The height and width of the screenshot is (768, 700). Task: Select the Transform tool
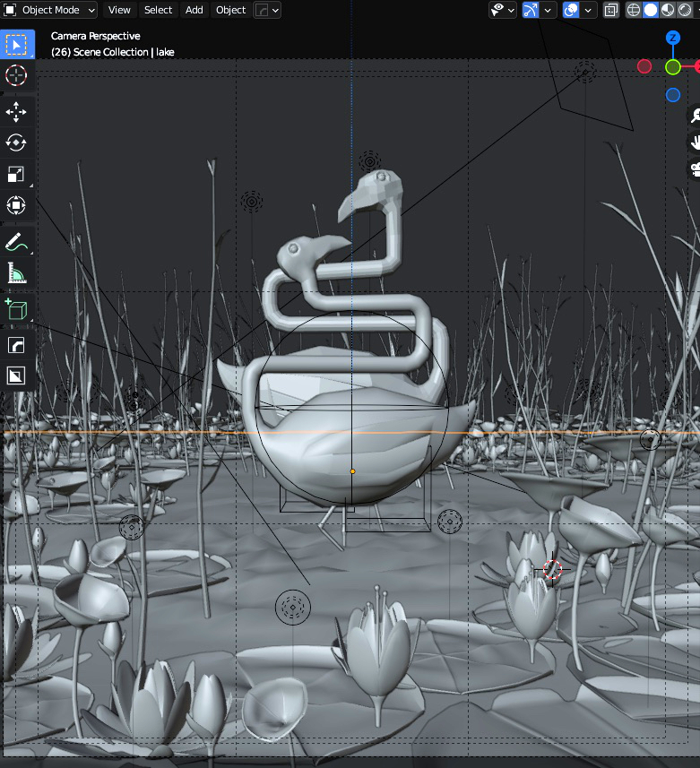point(16,205)
